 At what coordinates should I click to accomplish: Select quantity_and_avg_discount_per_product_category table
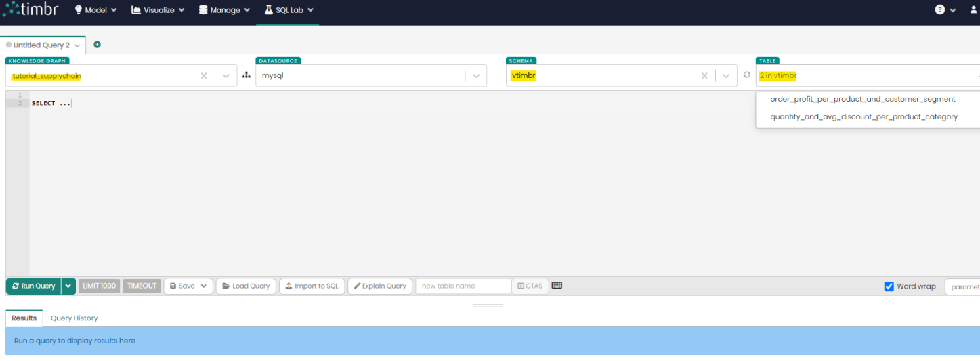point(864,116)
